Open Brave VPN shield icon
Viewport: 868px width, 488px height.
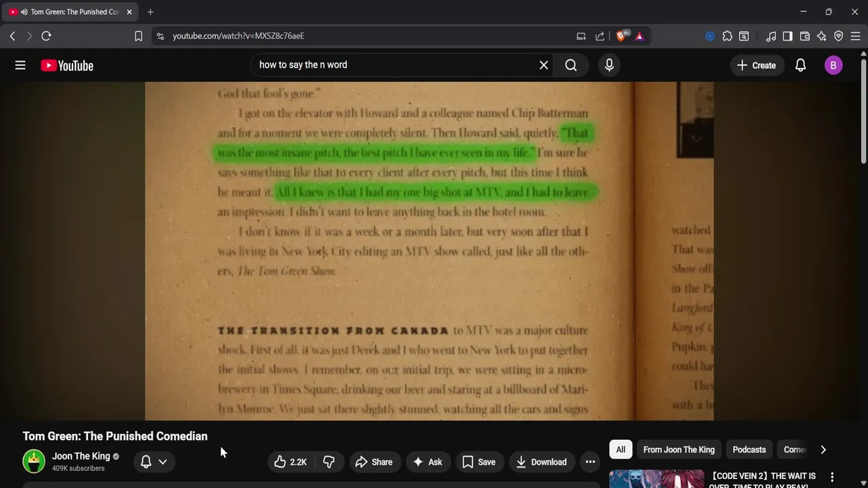[838, 36]
